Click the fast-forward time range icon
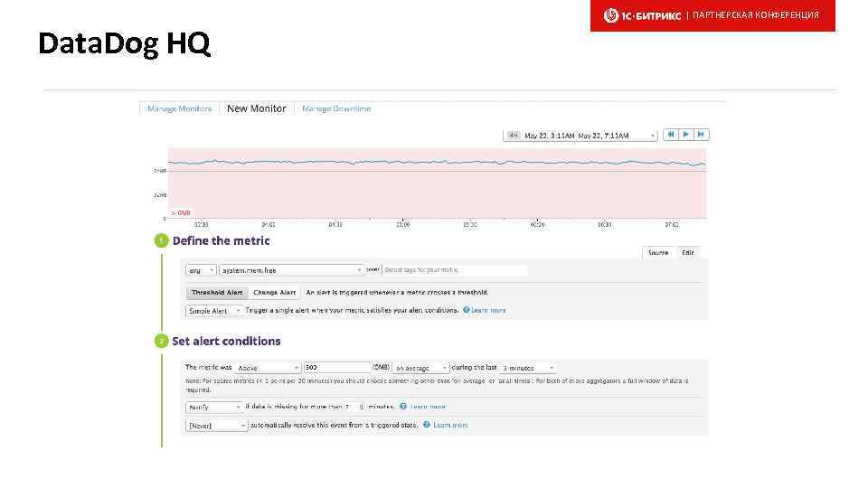Screen dimensions: 868x488 (702, 135)
